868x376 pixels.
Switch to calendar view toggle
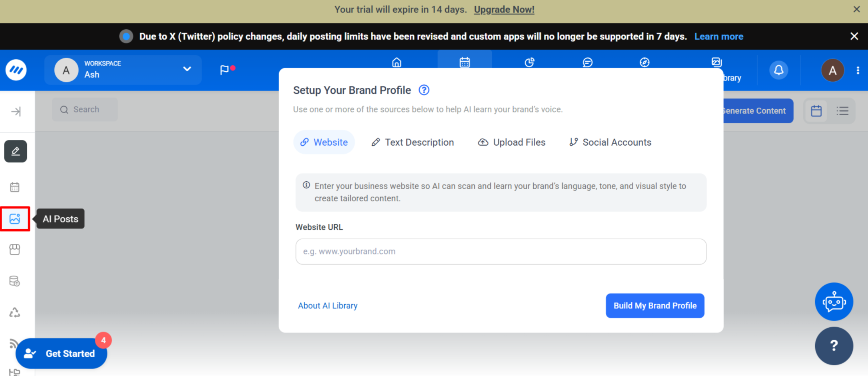[x=816, y=111]
